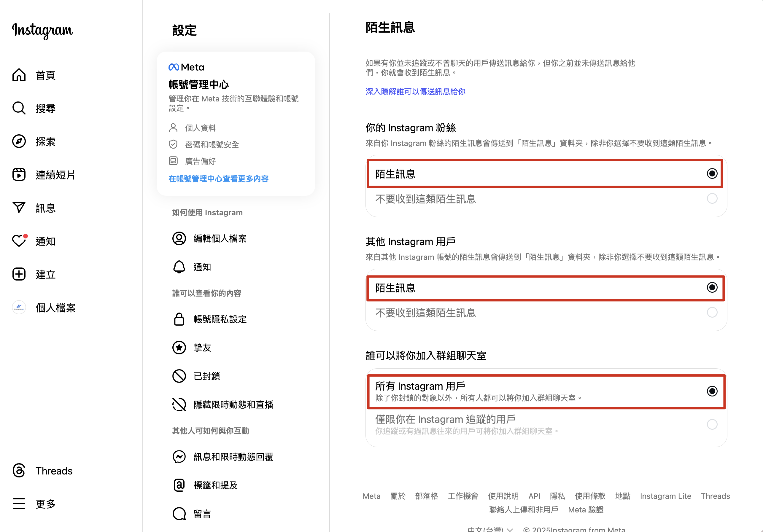Click the @ icon for 標籤和提及
This screenshot has height=532, width=763.
coord(179,485)
